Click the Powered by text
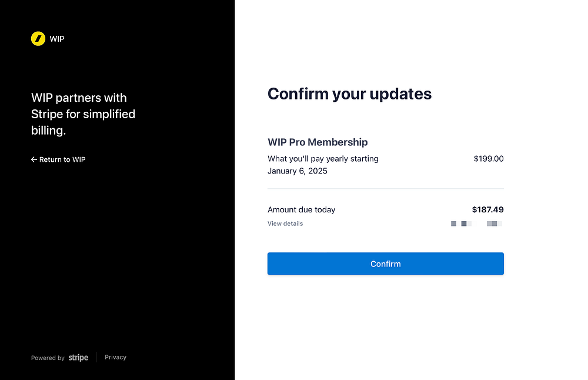 click(48, 358)
